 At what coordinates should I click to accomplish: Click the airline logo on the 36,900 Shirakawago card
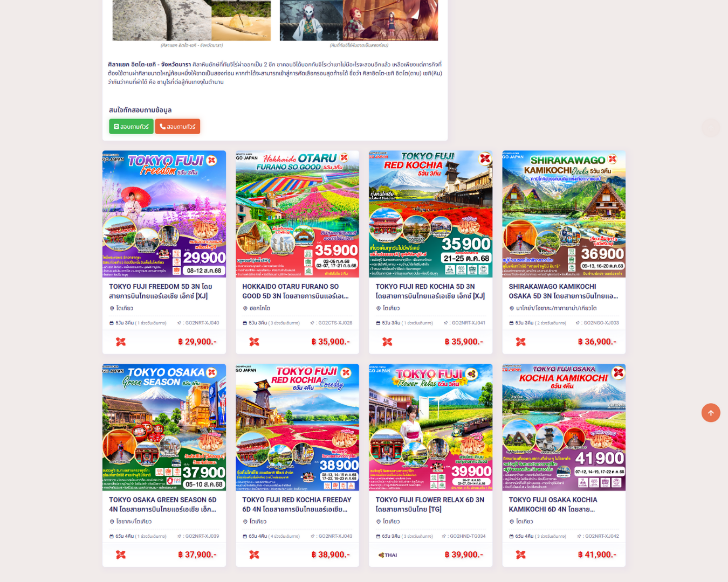point(520,342)
